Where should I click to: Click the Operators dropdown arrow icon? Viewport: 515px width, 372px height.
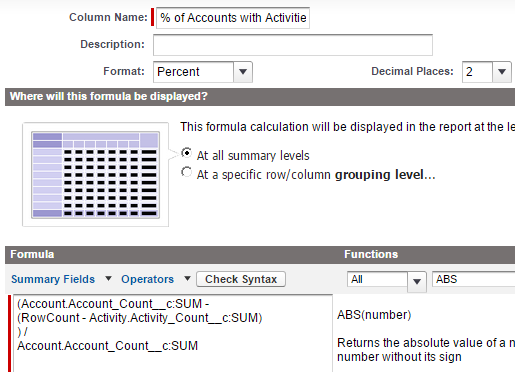[x=187, y=278]
